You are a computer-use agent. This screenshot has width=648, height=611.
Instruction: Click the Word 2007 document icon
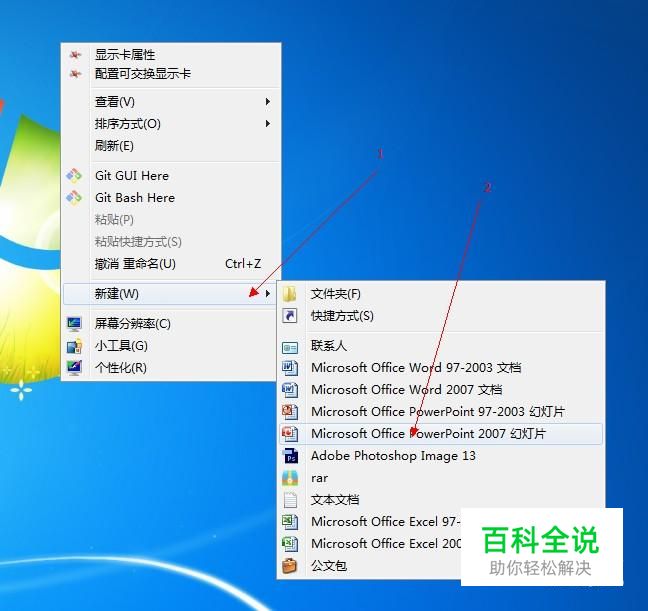pyautogui.click(x=290, y=389)
